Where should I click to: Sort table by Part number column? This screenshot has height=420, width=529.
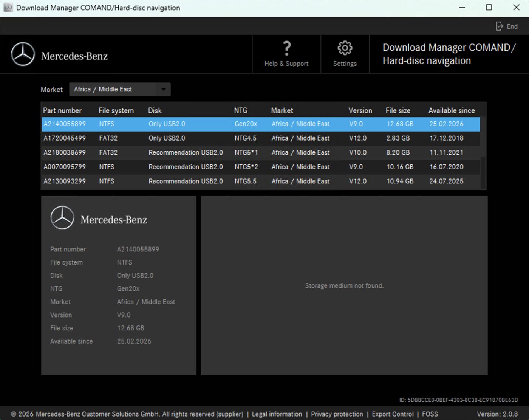click(x=62, y=110)
